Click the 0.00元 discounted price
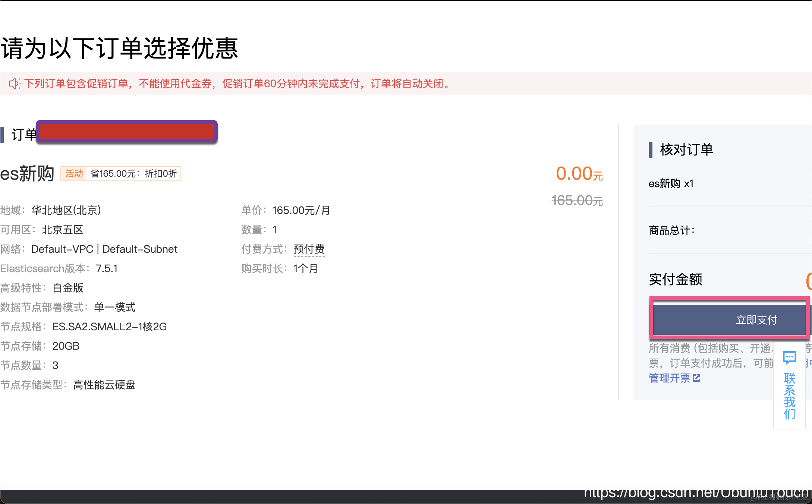 579,174
